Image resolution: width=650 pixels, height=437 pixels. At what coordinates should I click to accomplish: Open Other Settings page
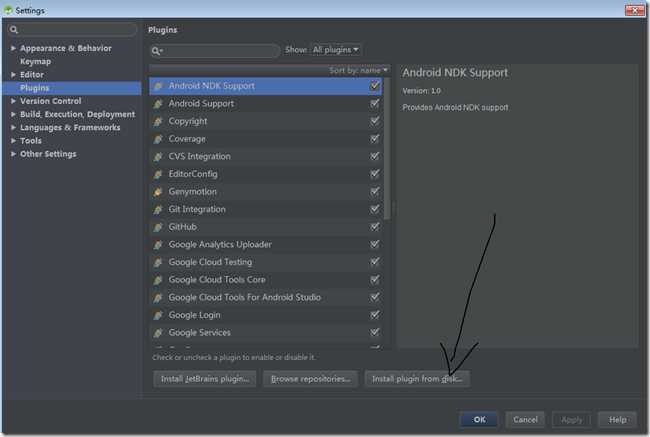coord(48,154)
